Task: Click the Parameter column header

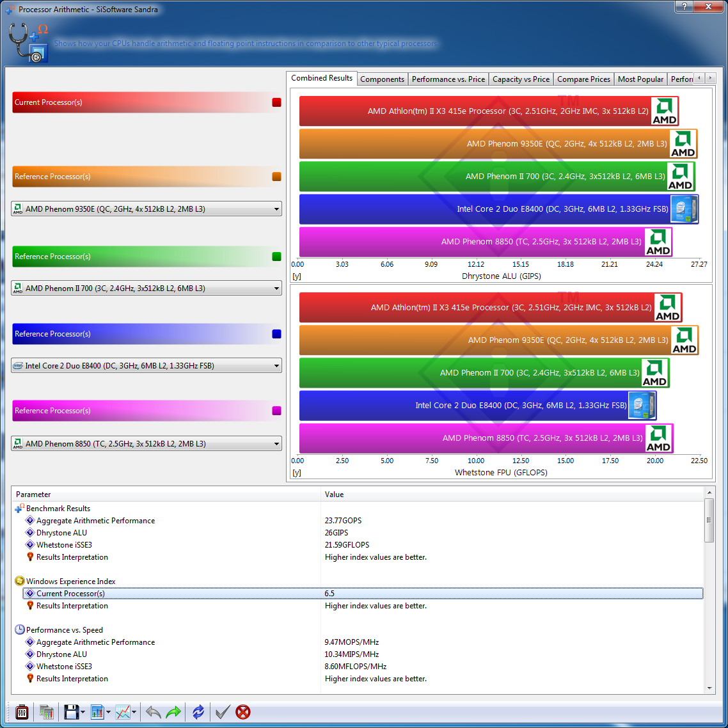Action: (167, 495)
